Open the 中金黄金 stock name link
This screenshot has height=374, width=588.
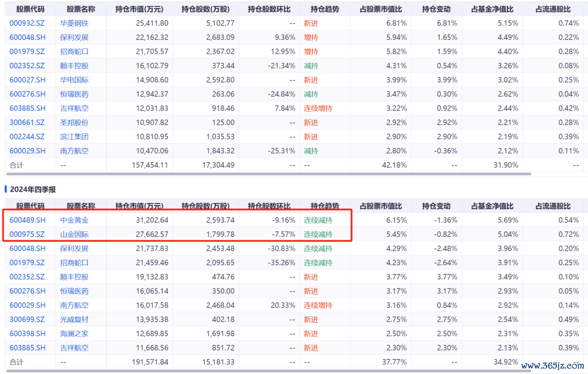point(74,220)
